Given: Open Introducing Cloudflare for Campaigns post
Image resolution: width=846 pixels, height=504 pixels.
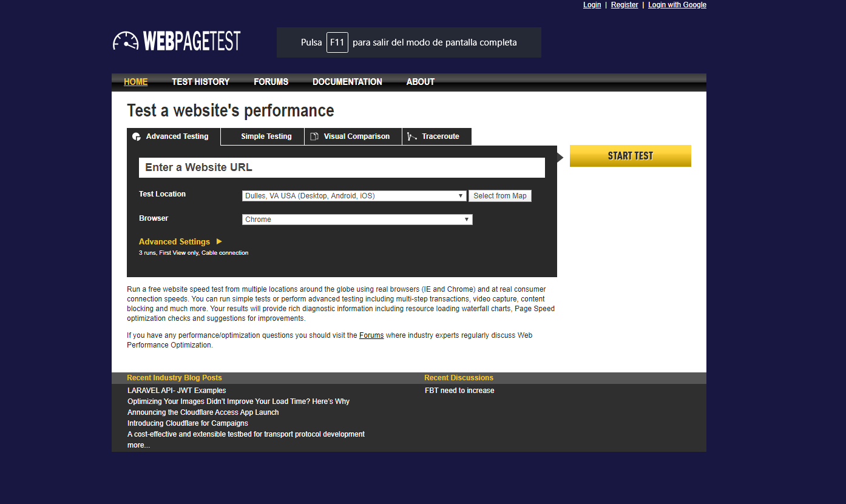Looking at the screenshot, I should point(188,423).
